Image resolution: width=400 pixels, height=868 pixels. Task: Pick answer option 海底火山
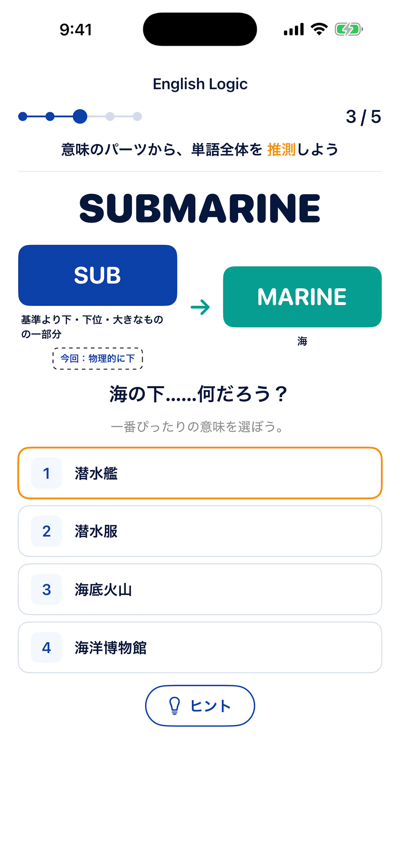click(200, 589)
